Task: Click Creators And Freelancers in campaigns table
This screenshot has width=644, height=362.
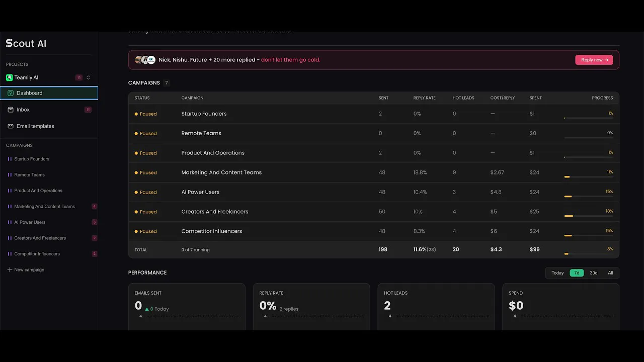Action: point(215,212)
